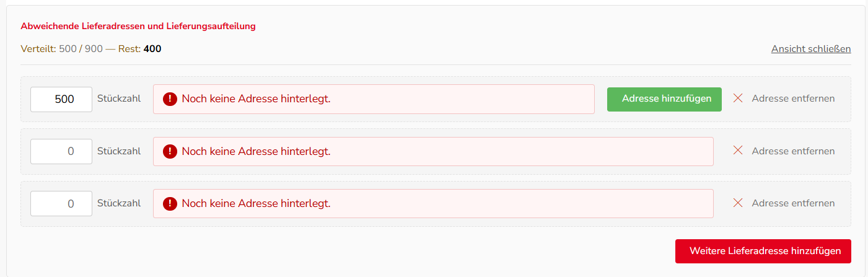Close the view via Ansicht schließen
Viewport: 868px width, 277px height.
pos(811,49)
